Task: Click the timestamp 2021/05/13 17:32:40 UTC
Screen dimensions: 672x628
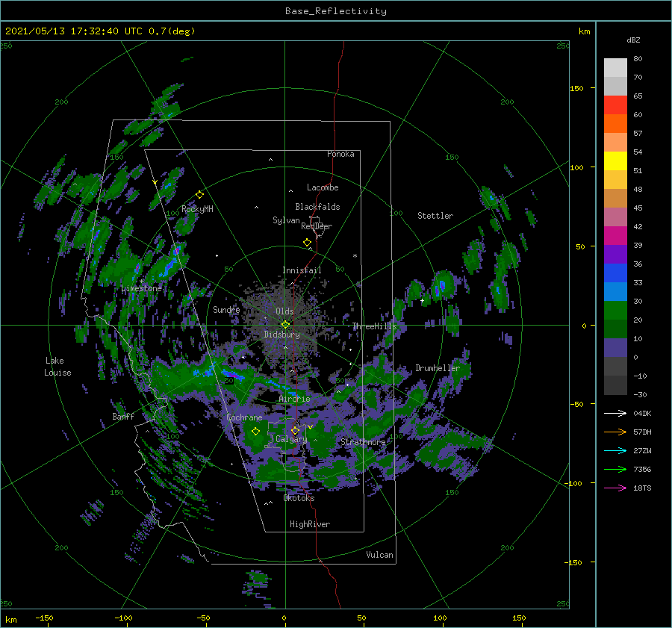Action: (x=73, y=31)
